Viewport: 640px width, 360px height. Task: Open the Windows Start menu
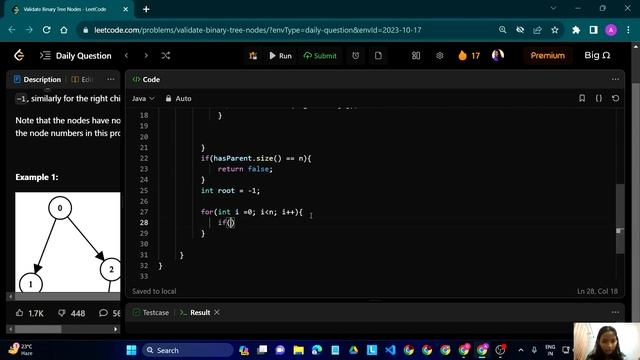(131, 350)
